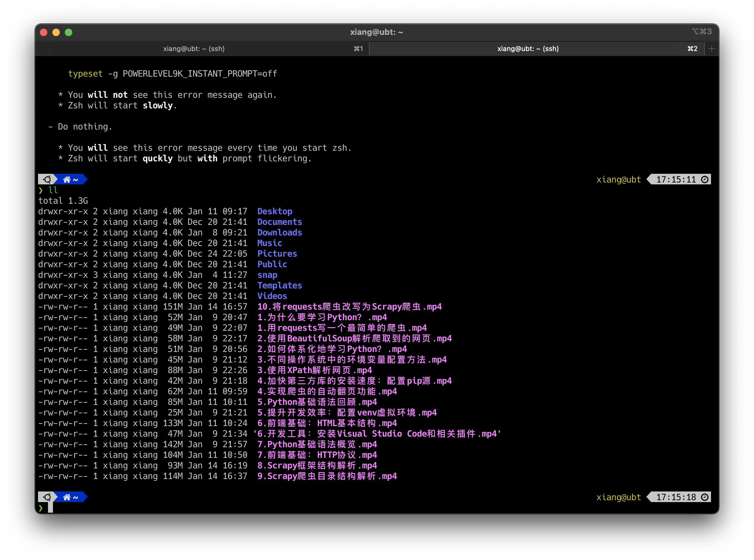The width and height of the screenshot is (754, 560).
Task: Click the file 3.不同操作系统中的环境变量配置方法.mp4
Action: click(352, 360)
